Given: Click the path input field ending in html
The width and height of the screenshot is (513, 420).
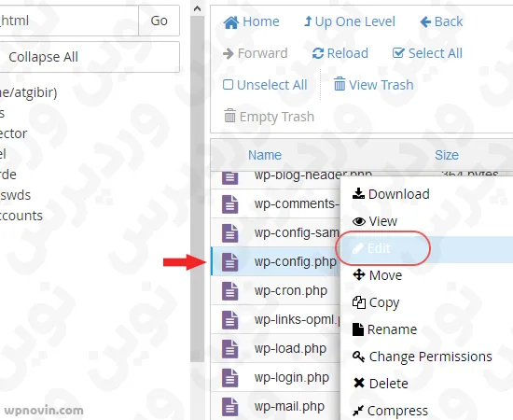Looking at the screenshot, I should 69,21.
